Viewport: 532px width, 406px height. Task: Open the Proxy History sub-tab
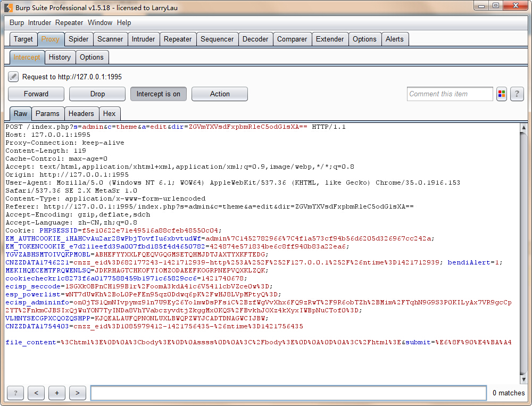tap(60, 57)
